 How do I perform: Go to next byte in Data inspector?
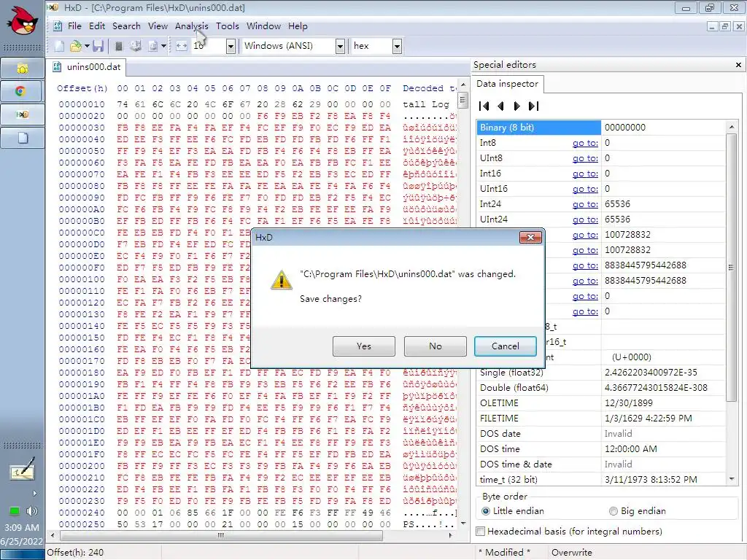(x=517, y=106)
